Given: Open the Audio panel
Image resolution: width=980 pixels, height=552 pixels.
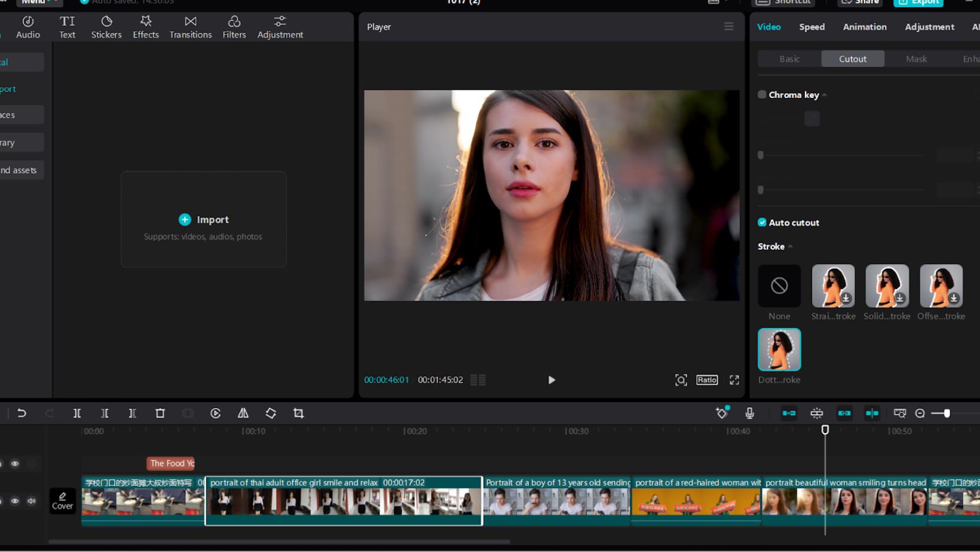Looking at the screenshot, I should pos(28,27).
